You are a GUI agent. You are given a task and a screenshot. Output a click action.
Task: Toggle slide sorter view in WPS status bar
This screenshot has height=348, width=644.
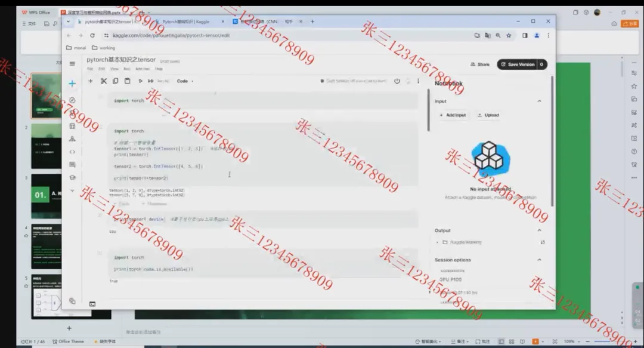coord(512,341)
